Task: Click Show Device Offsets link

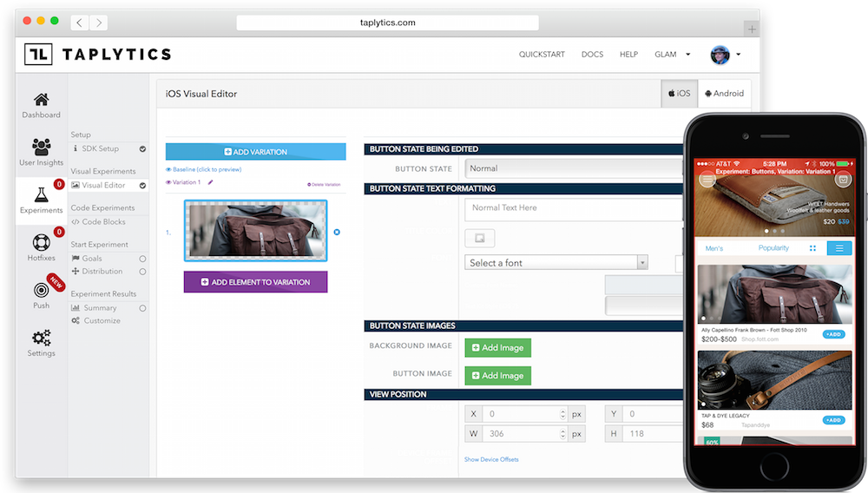Action: click(491, 460)
